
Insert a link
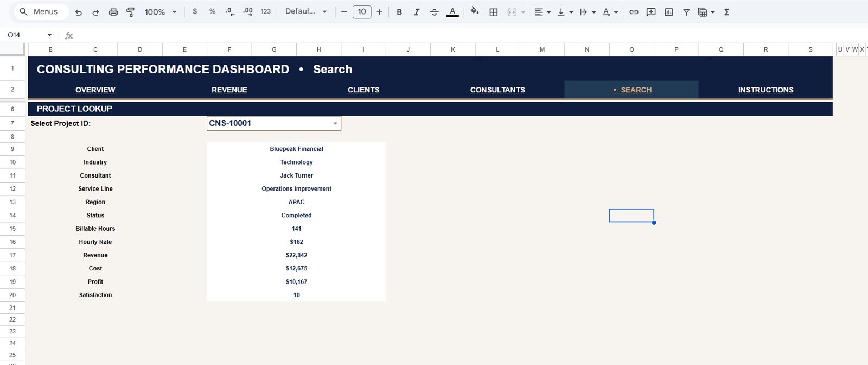tap(634, 12)
